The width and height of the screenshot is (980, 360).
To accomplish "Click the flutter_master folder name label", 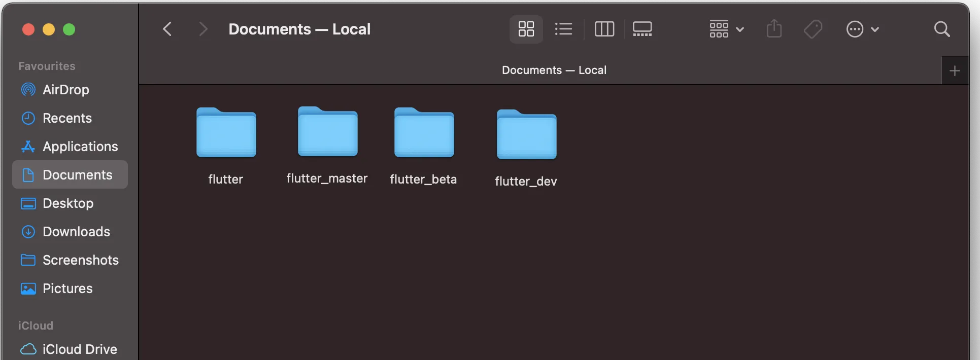I will pyautogui.click(x=327, y=178).
